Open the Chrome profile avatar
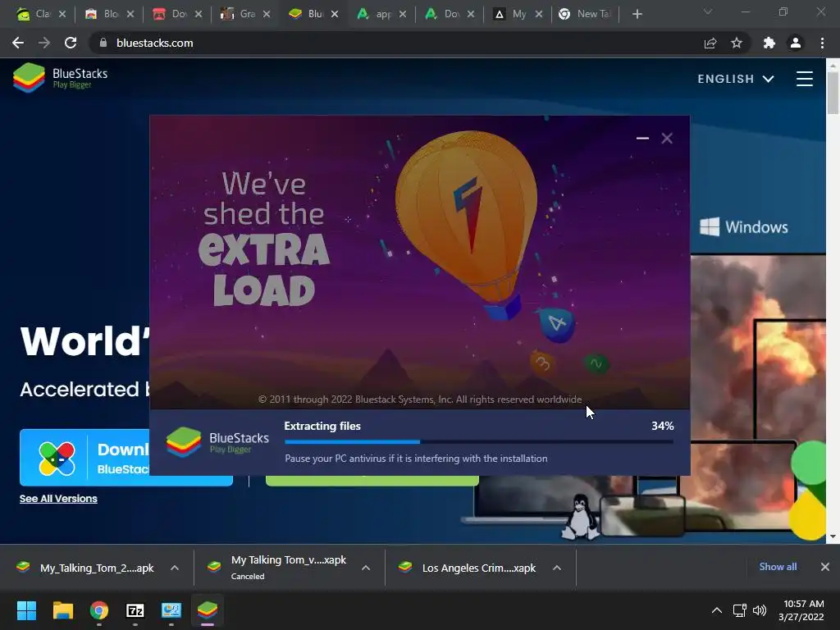Image resolution: width=840 pixels, height=630 pixels. pyautogui.click(x=796, y=43)
